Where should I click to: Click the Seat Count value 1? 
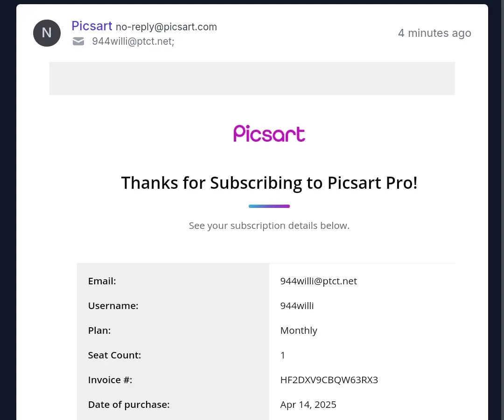click(282, 355)
